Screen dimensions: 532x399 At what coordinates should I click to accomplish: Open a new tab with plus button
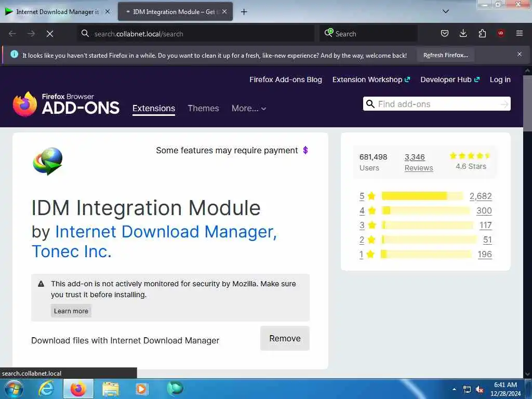coord(244,12)
